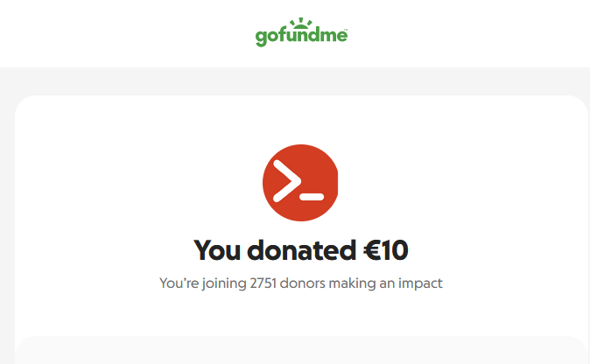Click the green sunburst above the logo
This screenshot has height=364, width=590.
pos(301,24)
